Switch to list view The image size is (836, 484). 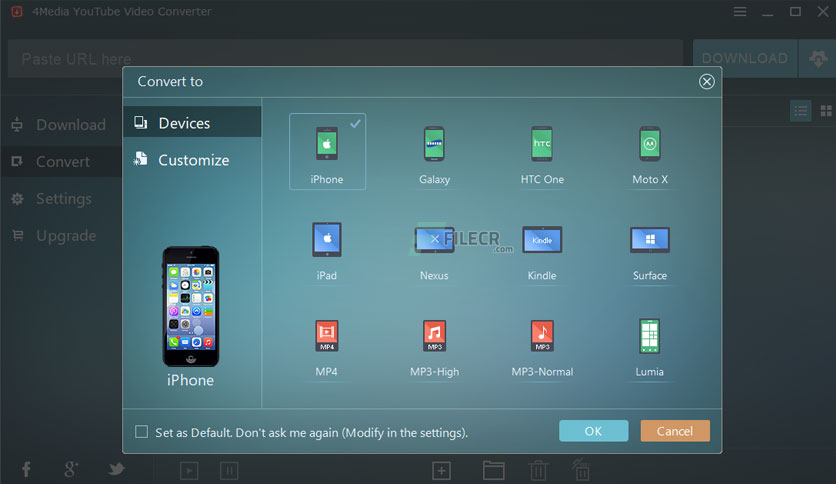800,111
